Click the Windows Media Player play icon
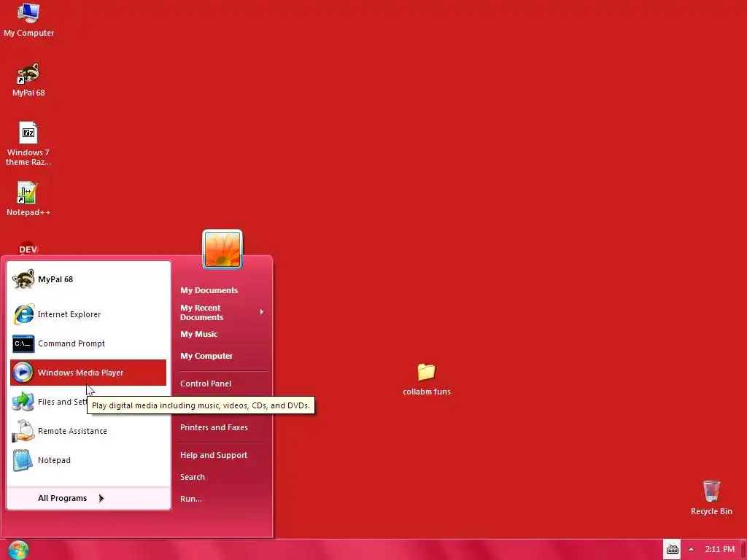Image resolution: width=747 pixels, height=560 pixels. (23, 373)
